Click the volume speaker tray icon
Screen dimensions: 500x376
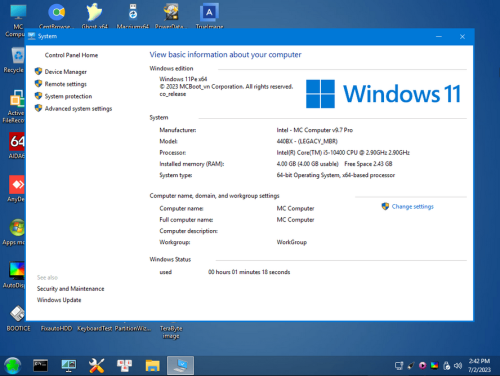tap(458, 366)
